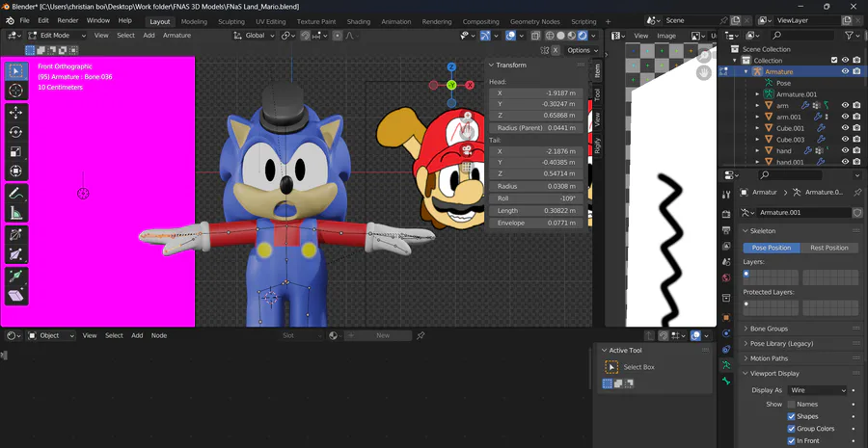Toggle proportional editing
This screenshot has width=868, height=448.
coord(338,36)
